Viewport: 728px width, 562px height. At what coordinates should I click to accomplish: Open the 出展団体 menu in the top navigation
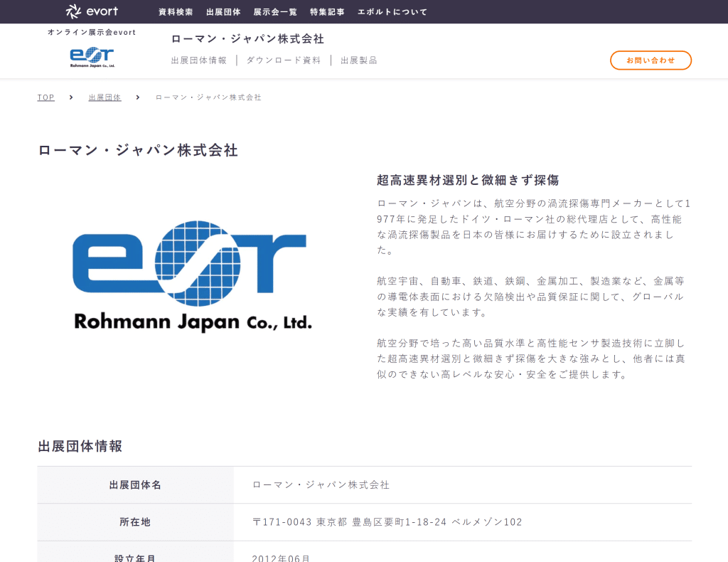pyautogui.click(x=223, y=12)
